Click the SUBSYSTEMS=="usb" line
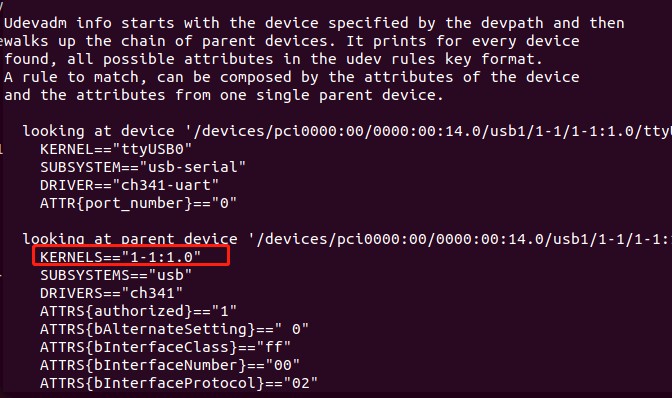 click(116, 275)
